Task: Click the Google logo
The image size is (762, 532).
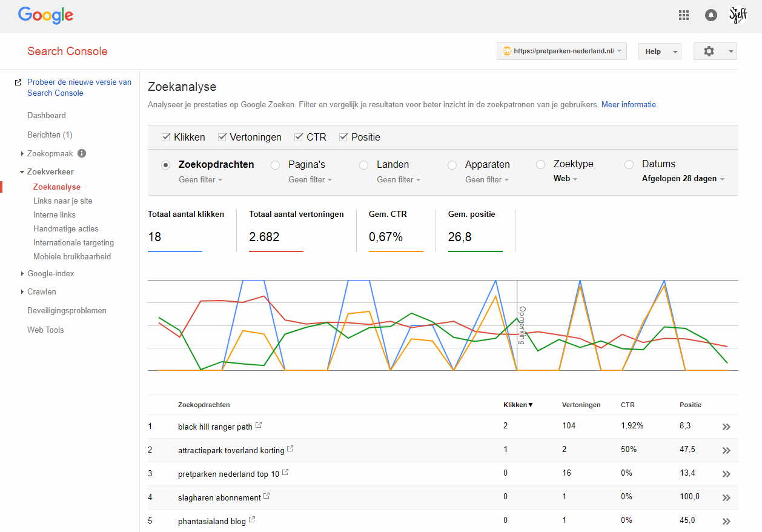Action: pyautogui.click(x=46, y=16)
